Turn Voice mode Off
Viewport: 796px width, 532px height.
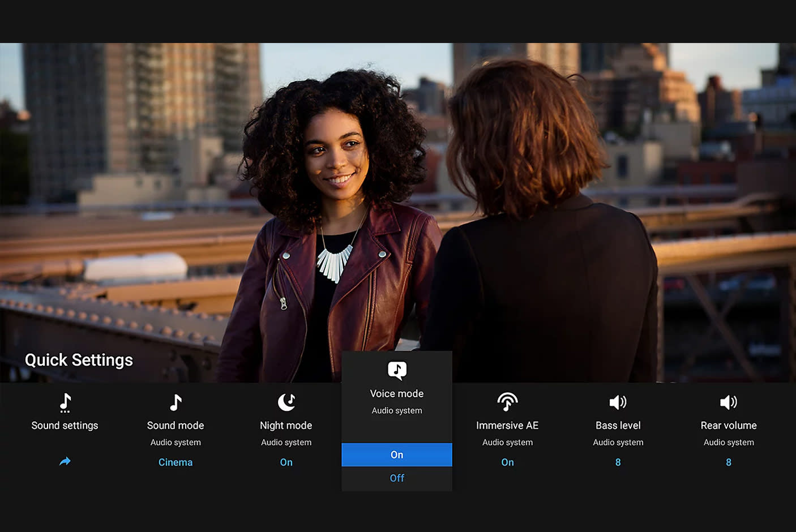[x=397, y=478]
